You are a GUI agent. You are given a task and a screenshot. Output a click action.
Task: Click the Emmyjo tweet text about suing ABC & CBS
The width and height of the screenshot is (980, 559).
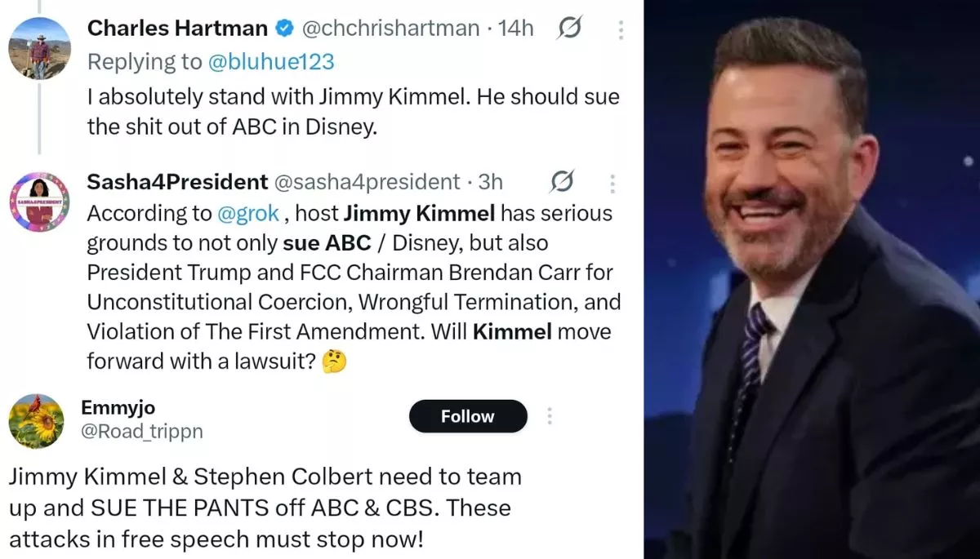tap(265, 508)
